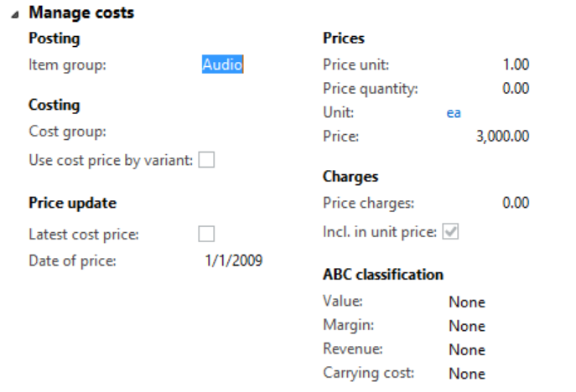Open the Margin classification dropdown
The width and height of the screenshot is (576, 392).
[467, 326]
